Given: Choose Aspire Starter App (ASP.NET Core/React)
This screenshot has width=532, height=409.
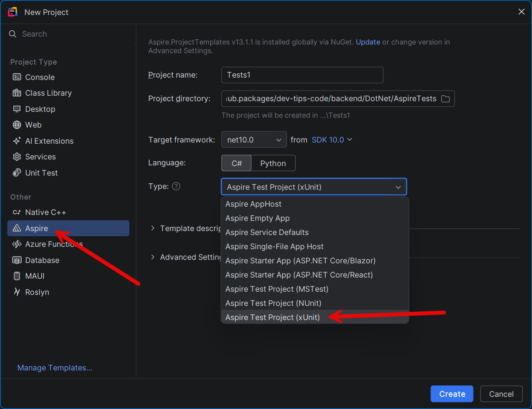Looking at the screenshot, I should (x=315, y=275).
